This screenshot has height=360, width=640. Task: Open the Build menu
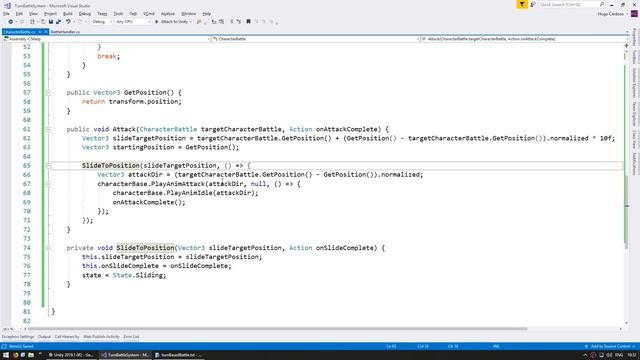(68, 14)
